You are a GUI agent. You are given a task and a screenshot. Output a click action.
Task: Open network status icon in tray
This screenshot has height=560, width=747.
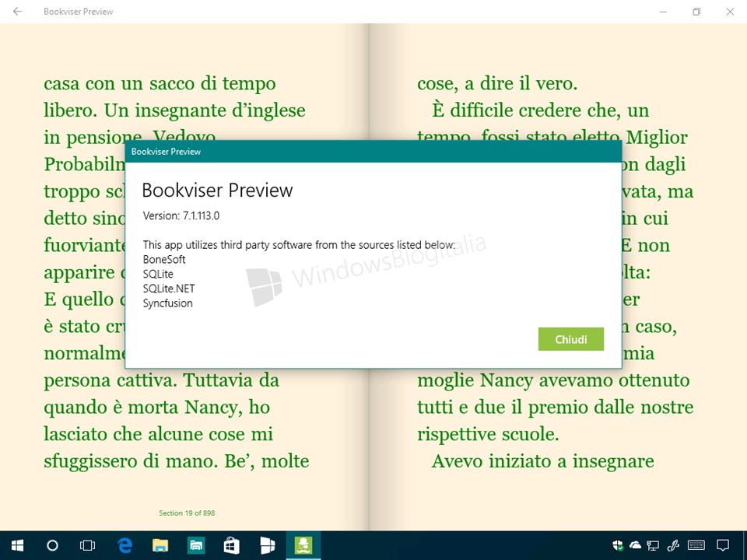(x=653, y=545)
